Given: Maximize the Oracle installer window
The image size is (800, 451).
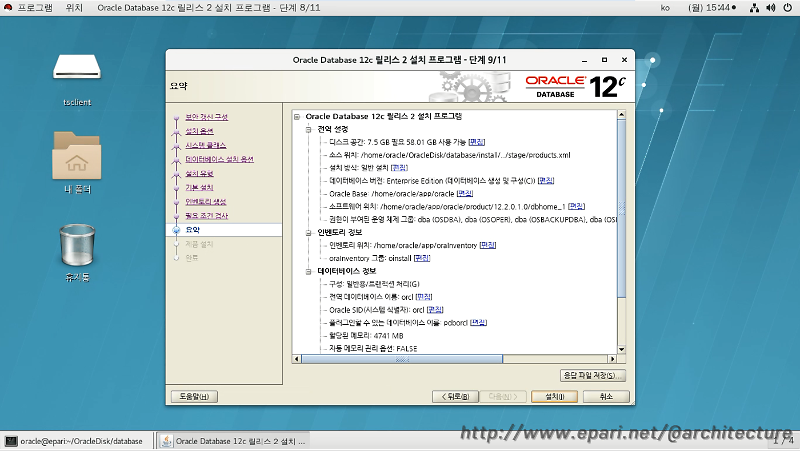Looking at the screenshot, I should pos(604,60).
